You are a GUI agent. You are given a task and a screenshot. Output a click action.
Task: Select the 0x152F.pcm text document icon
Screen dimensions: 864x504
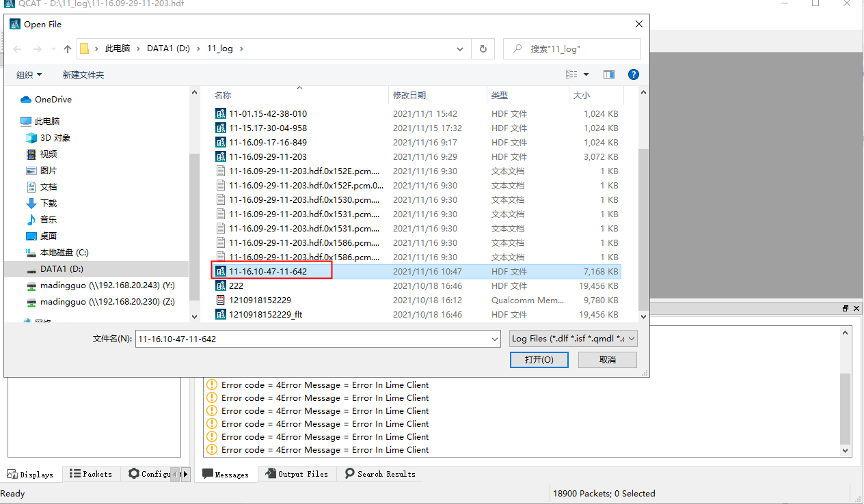(221, 185)
